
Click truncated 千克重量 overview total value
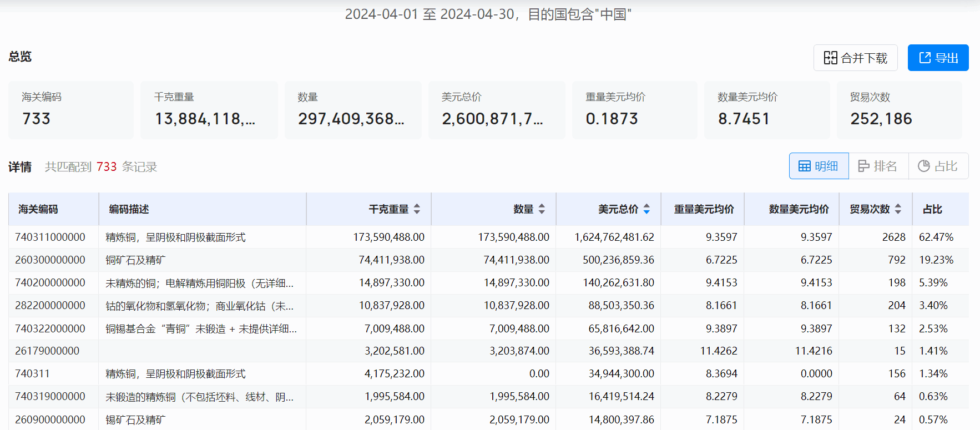(x=205, y=119)
